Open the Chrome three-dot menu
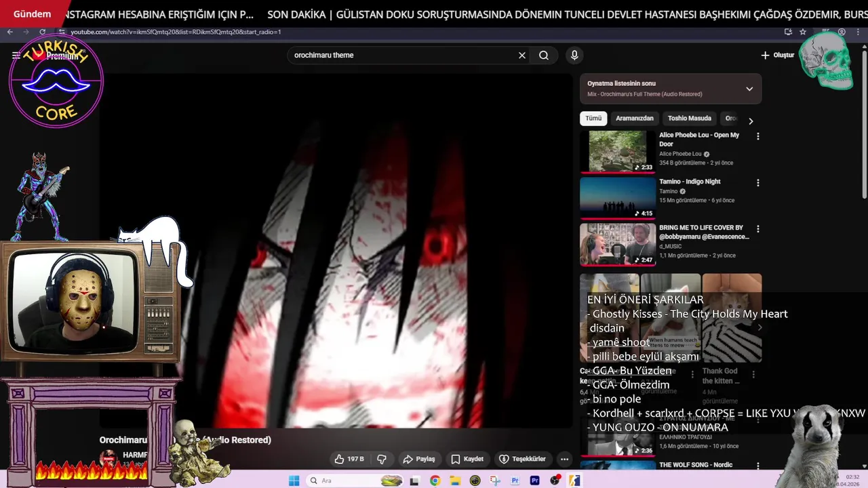 point(858,32)
